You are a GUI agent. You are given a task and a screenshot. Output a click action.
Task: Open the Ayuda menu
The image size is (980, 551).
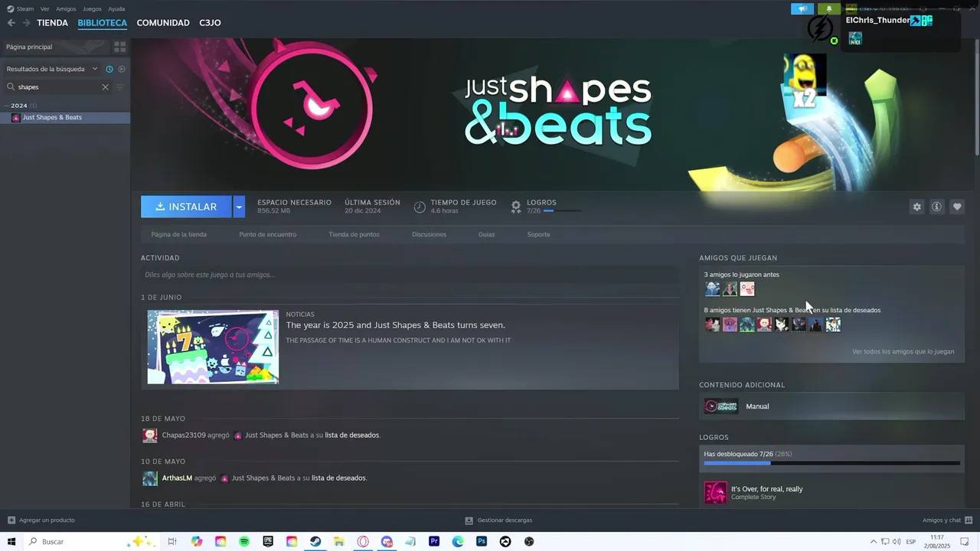pyautogui.click(x=116, y=8)
